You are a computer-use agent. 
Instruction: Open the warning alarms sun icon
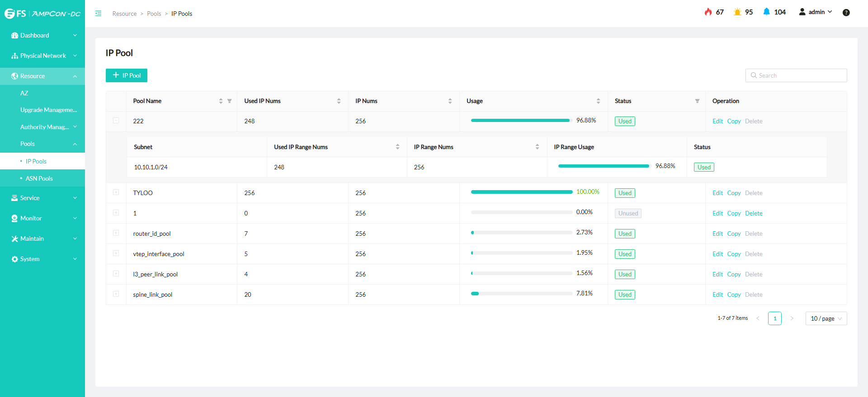click(x=737, y=12)
